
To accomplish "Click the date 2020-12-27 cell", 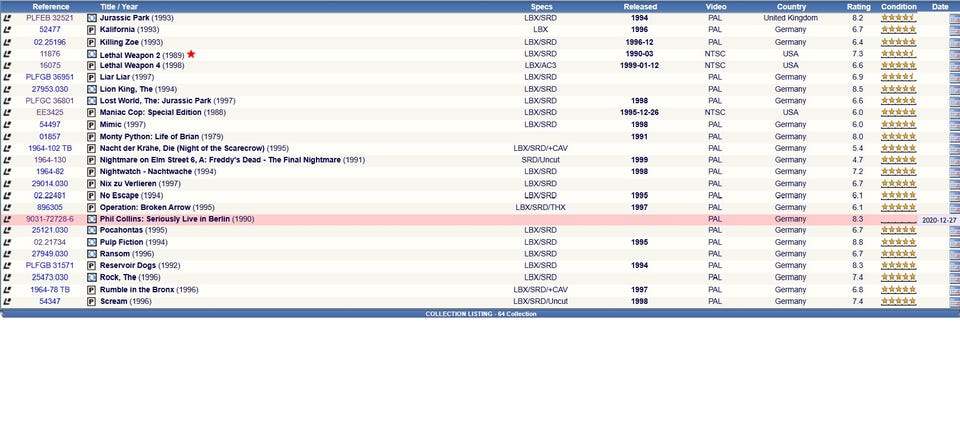I will click(939, 219).
